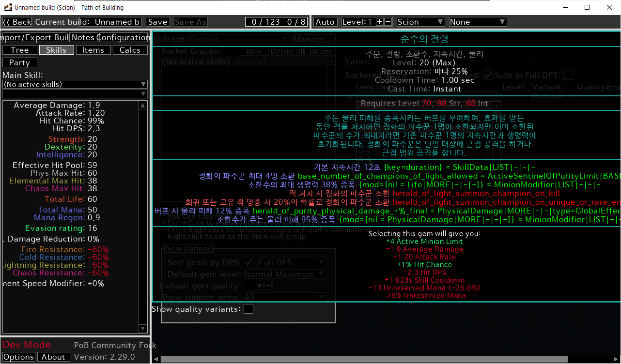Switch to the Tree tab
621x364 pixels.
(19, 50)
